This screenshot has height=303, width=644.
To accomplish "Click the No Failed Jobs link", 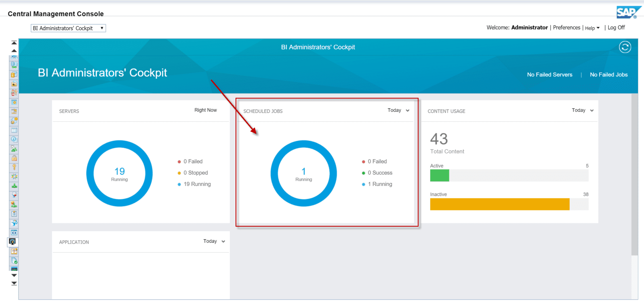I will [608, 75].
